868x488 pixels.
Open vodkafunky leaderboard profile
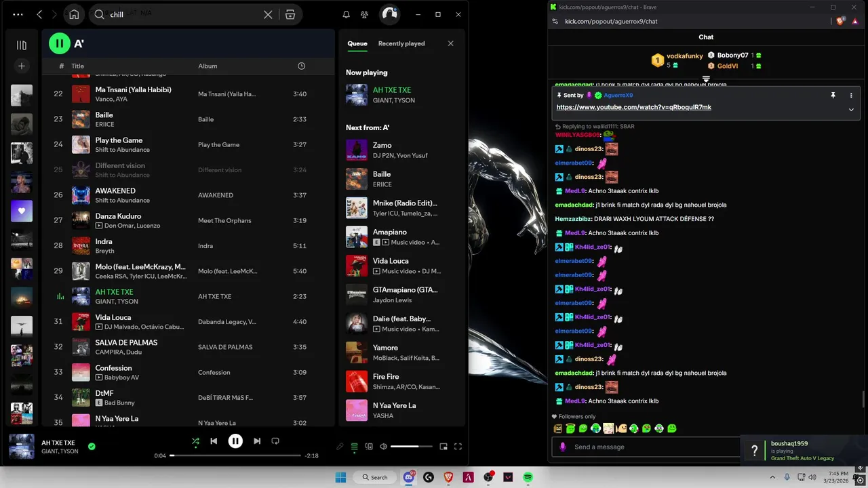pos(685,56)
